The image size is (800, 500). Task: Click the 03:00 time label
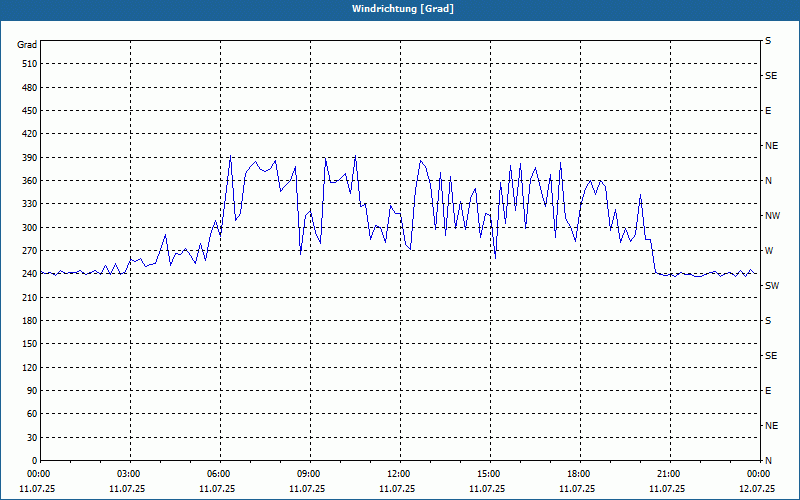pyautogui.click(x=127, y=474)
